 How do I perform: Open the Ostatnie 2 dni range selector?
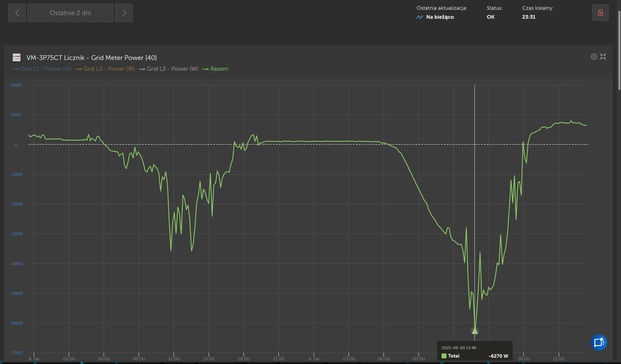70,13
